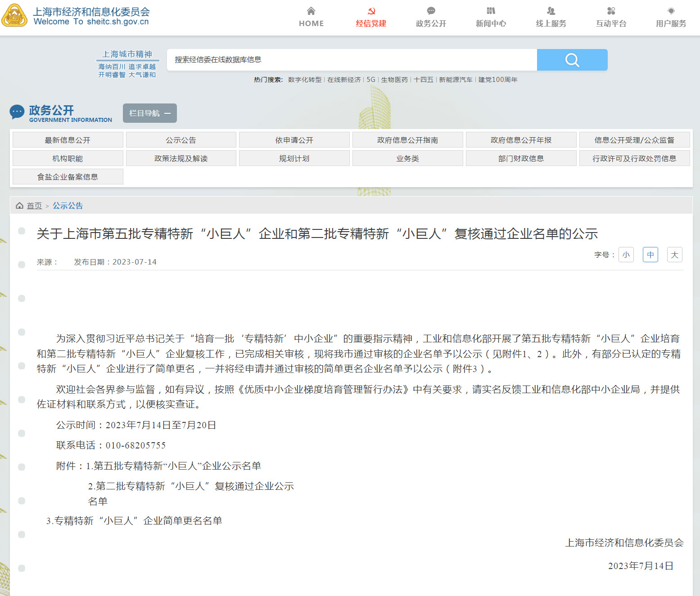
Task: Switch font size to 大
Action: pyautogui.click(x=674, y=255)
